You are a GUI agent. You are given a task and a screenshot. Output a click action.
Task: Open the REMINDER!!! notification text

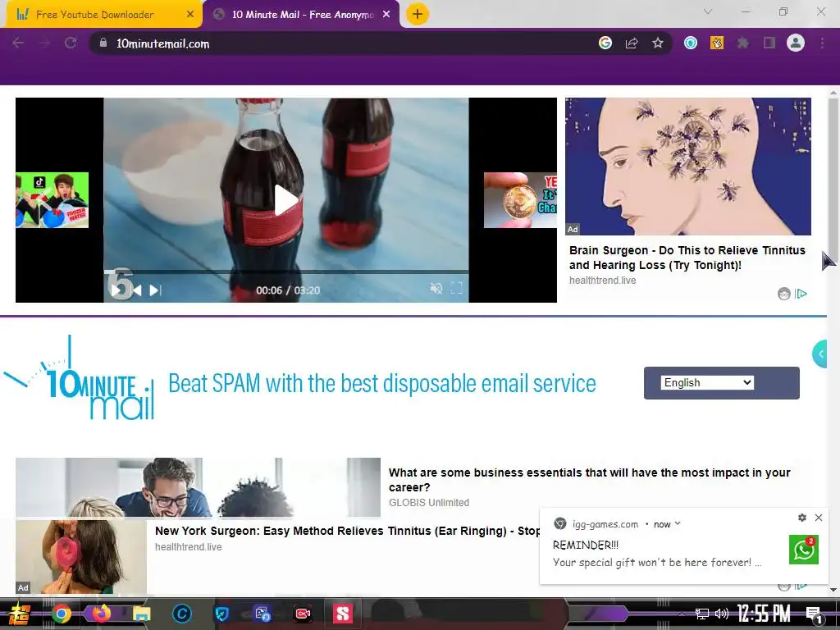tap(586, 545)
